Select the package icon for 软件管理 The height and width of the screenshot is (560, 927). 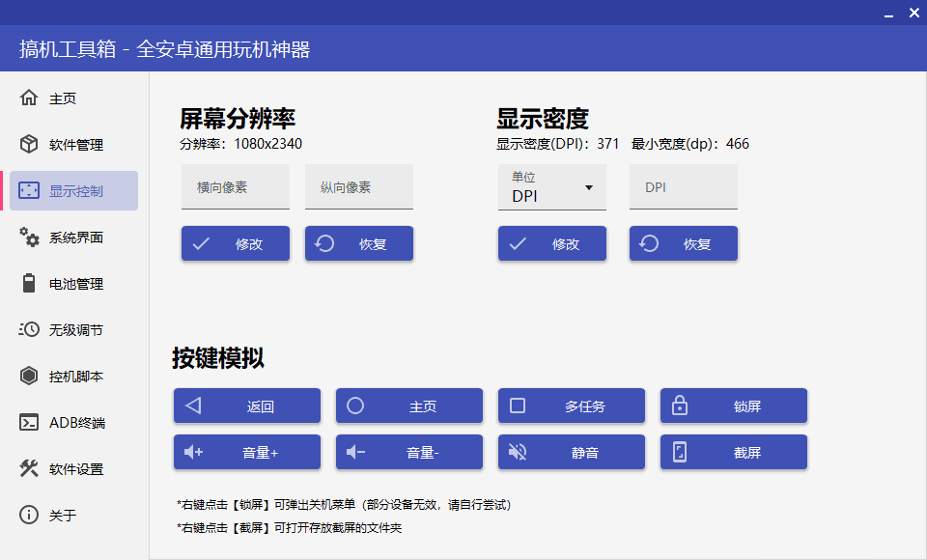[x=28, y=144]
